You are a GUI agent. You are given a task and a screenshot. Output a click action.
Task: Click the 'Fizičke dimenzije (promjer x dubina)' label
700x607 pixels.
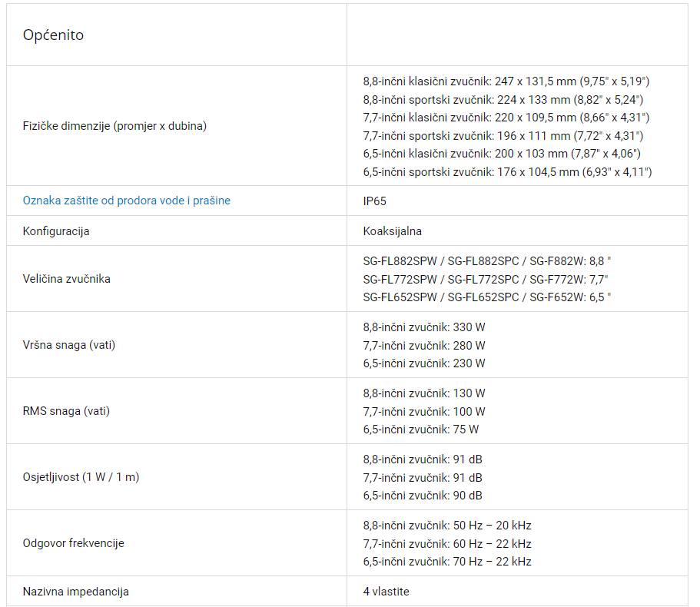point(114,126)
